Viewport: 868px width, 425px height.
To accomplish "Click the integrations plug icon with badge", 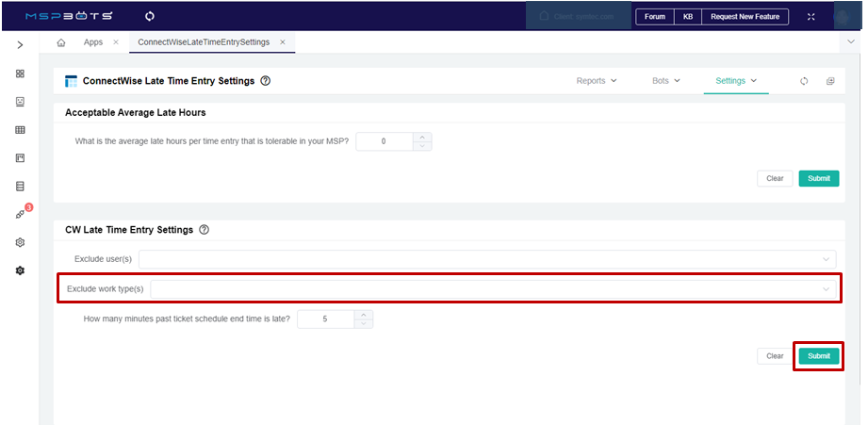I will (x=20, y=215).
